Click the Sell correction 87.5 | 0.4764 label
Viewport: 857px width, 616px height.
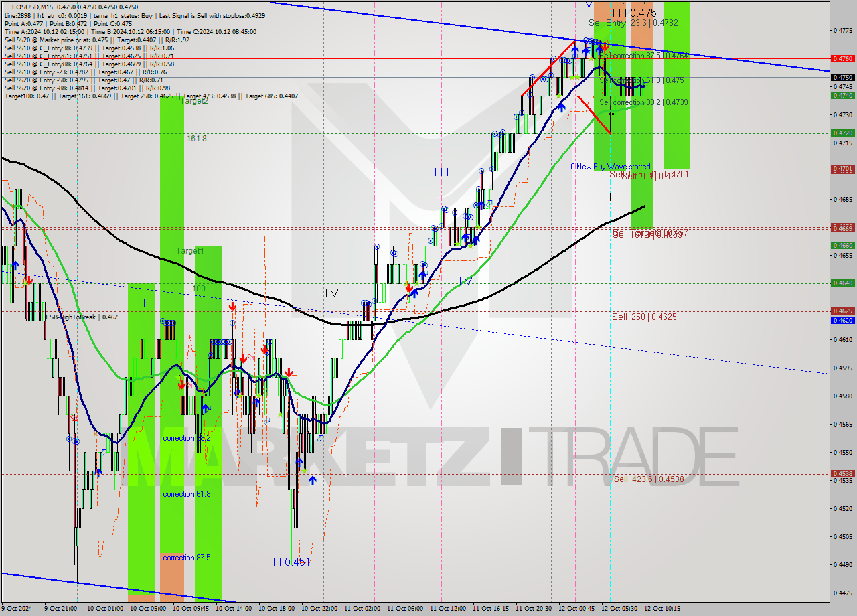[643, 56]
